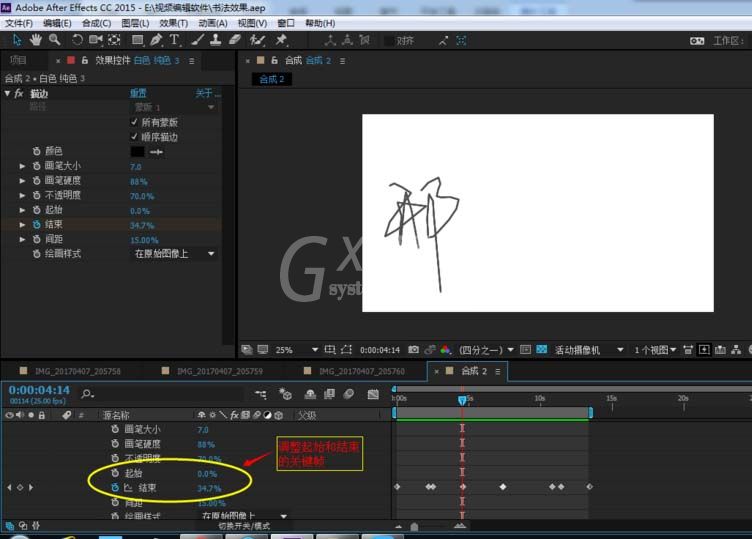The height and width of the screenshot is (539, 752).
Task: Expand the 画笔大小 property
Action: [x=22, y=166]
